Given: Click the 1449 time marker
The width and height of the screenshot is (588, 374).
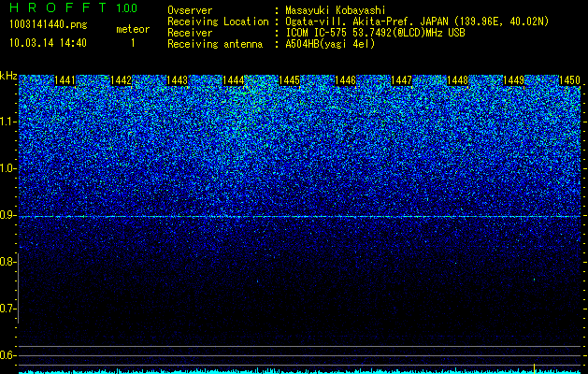Looking at the screenshot, I should pos(514,80).
